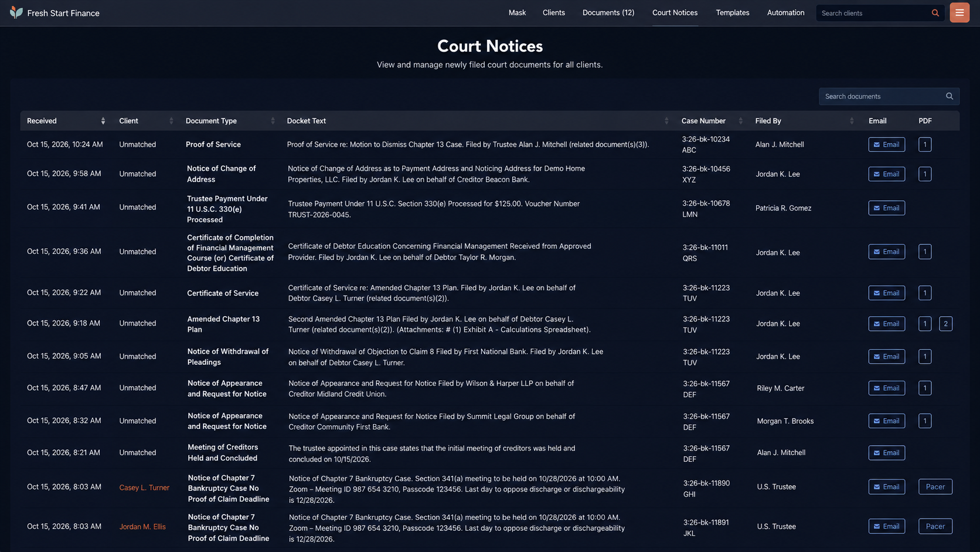980x552 pixels.
Task: Click case number 3:26-bk-11011 QRS
Action: click(x=705, y=253)
